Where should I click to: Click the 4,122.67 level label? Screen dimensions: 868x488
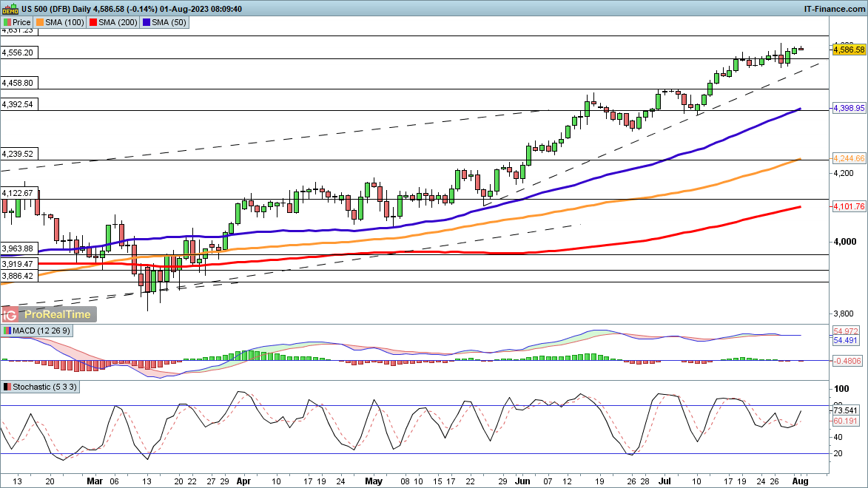[x=18, y=194]
